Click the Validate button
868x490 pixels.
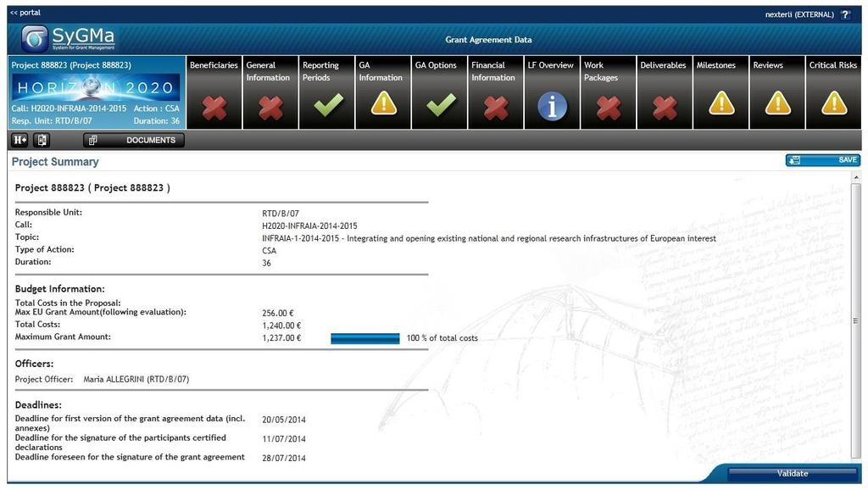click(x=793, y=473)
